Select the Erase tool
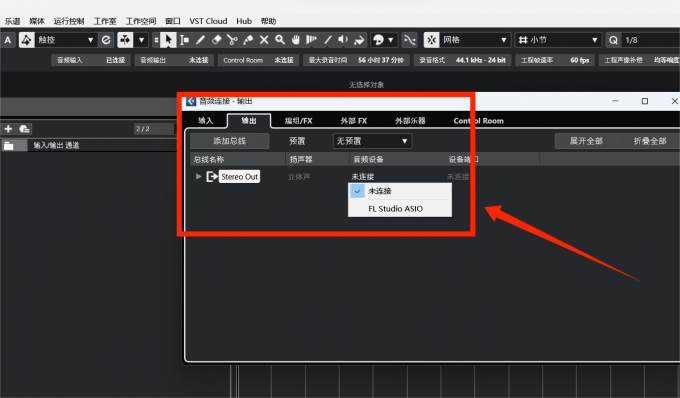Screen dimensions: 680x398 point(216,40)
